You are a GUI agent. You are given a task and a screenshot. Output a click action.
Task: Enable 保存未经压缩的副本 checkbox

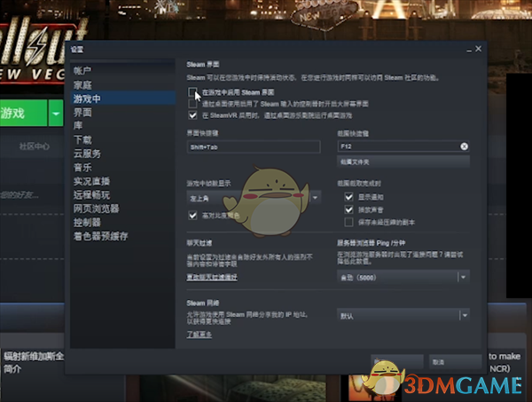pos(348,222)
